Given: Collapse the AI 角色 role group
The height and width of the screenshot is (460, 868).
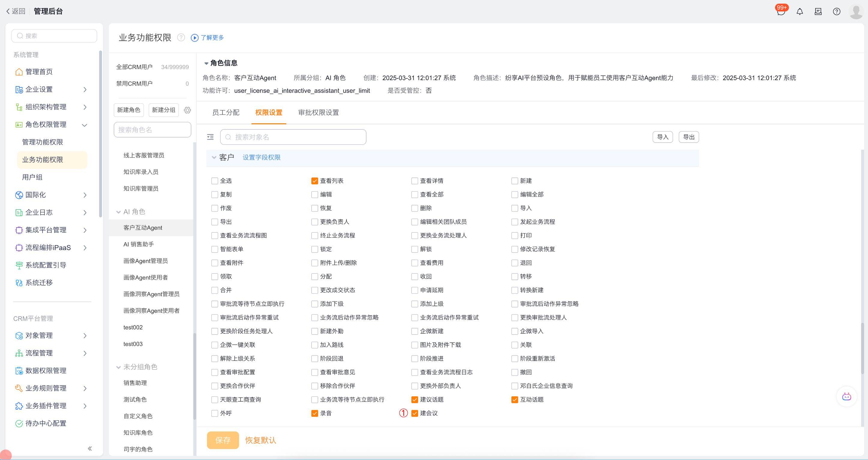Looking at the screenshot, I should tap(118, 212).
